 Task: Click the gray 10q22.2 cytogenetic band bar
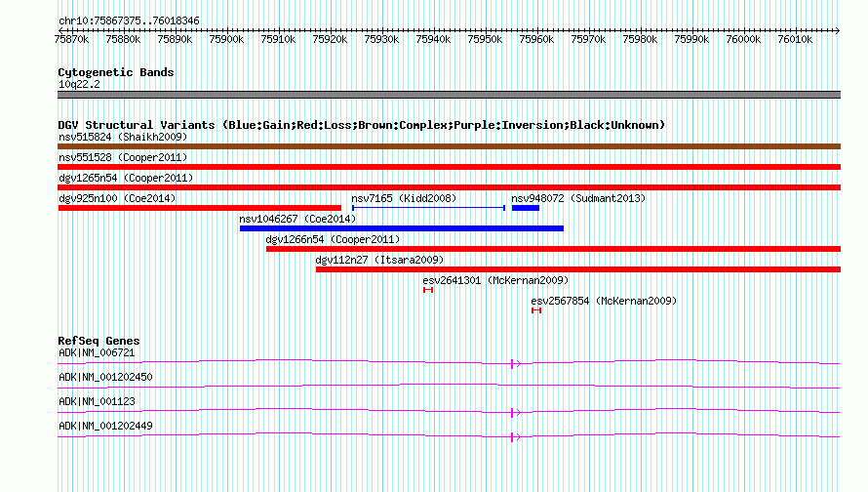[449, 95]
